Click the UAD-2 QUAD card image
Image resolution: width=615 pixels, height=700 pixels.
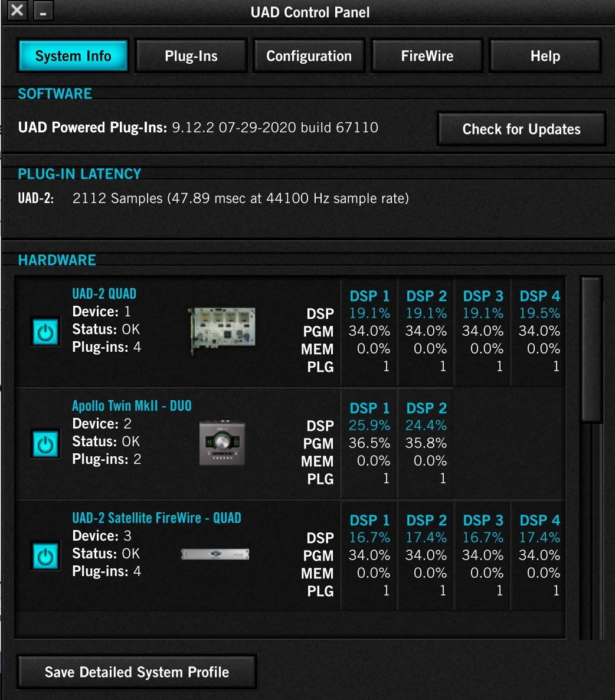click(x=222, y=330)
